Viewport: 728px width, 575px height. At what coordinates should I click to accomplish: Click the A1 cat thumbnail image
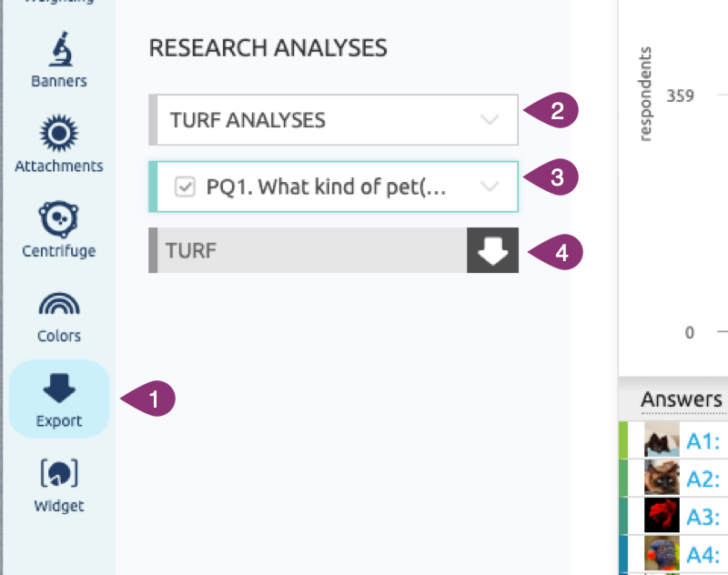coord(662,441)
